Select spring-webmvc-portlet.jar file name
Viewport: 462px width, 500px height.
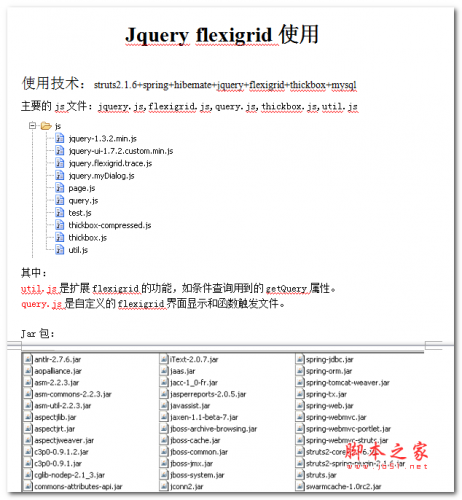click(x=348, y=429)
